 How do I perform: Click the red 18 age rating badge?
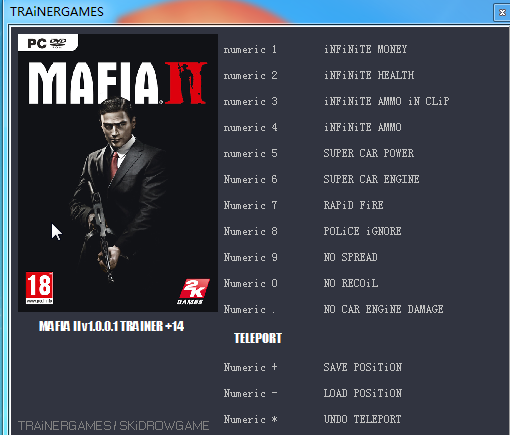[x=39, y=288]
